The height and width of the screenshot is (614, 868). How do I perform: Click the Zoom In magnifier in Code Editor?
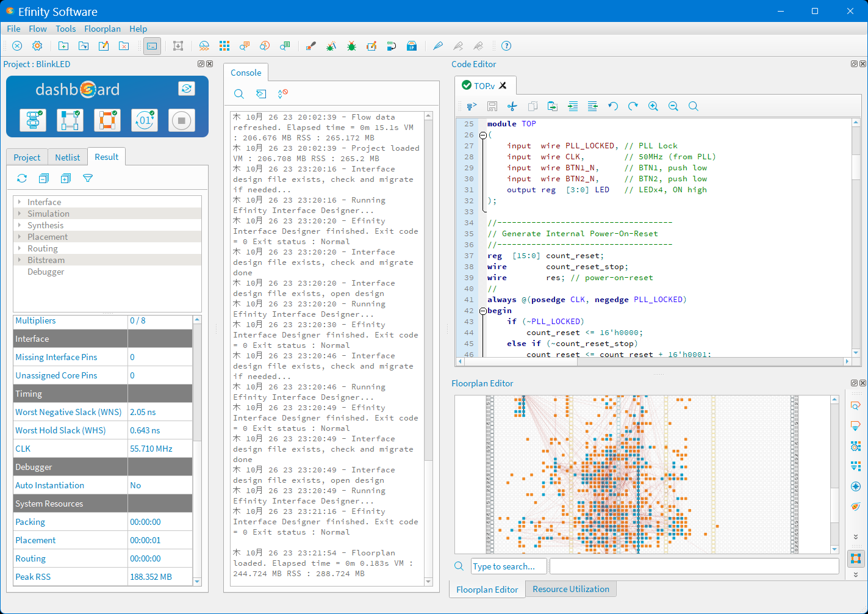653,106
